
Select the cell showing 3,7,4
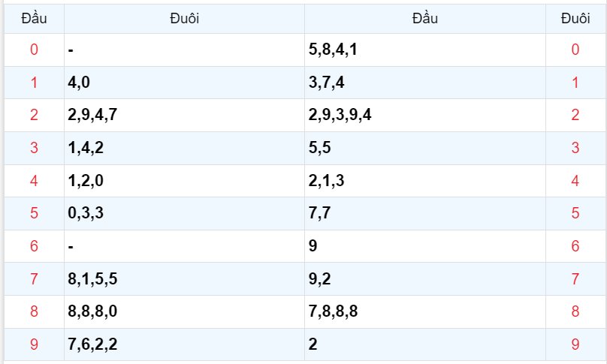pyautogui.click(x=327, y=83)
